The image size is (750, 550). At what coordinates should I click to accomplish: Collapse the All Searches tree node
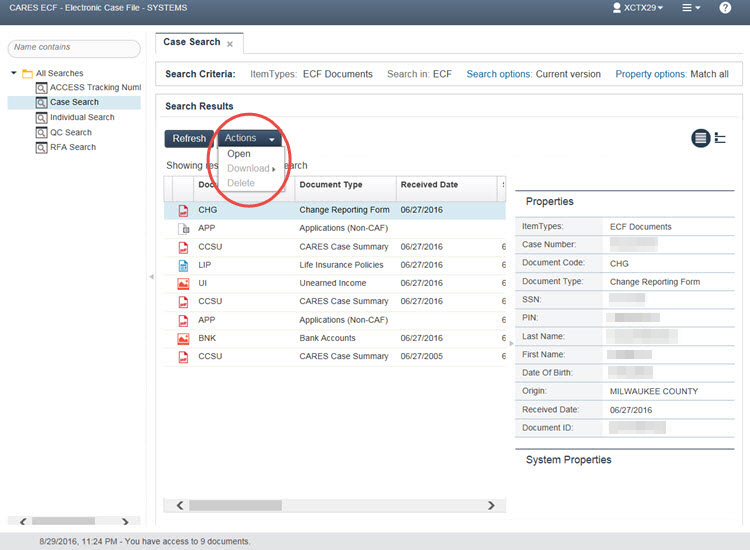(14, 73)
